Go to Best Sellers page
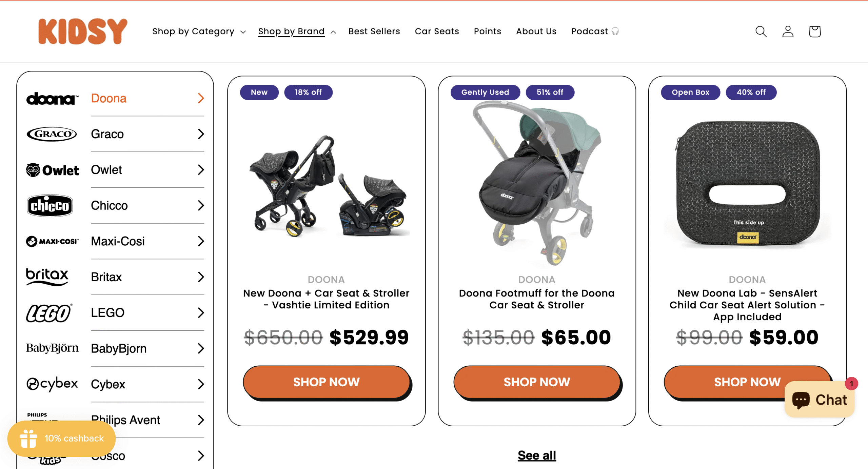 click(x=374, y=32)
